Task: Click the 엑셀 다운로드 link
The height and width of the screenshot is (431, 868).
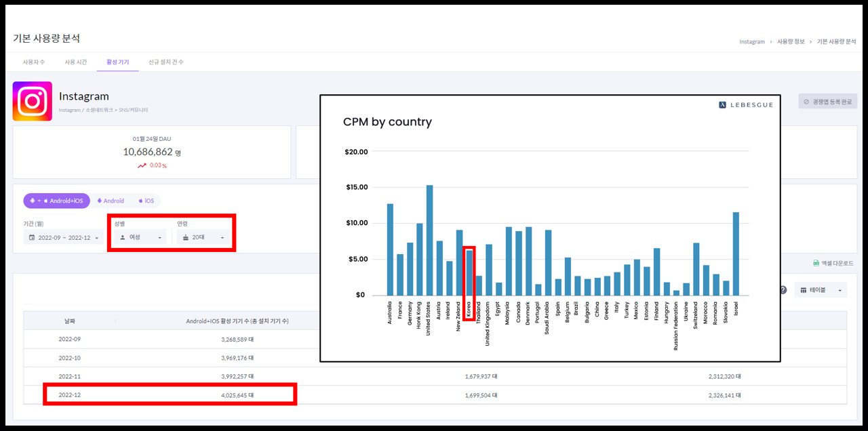Action: pyautogui.click(x=833, y=263)
